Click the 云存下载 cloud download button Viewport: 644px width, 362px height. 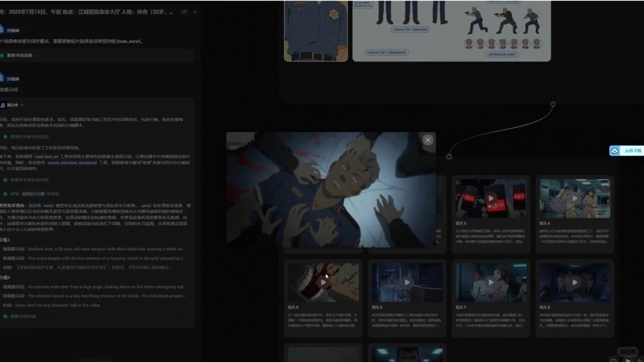pos(626,151)
